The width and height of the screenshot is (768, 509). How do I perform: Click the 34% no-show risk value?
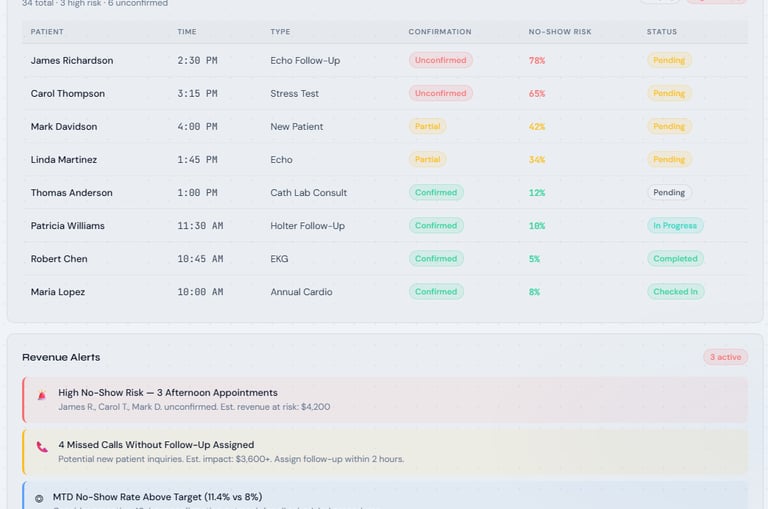(537, 160)
